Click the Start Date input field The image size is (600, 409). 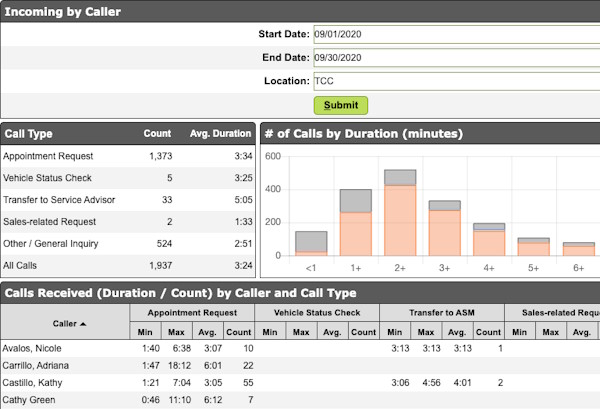click(x=455, y=34)
